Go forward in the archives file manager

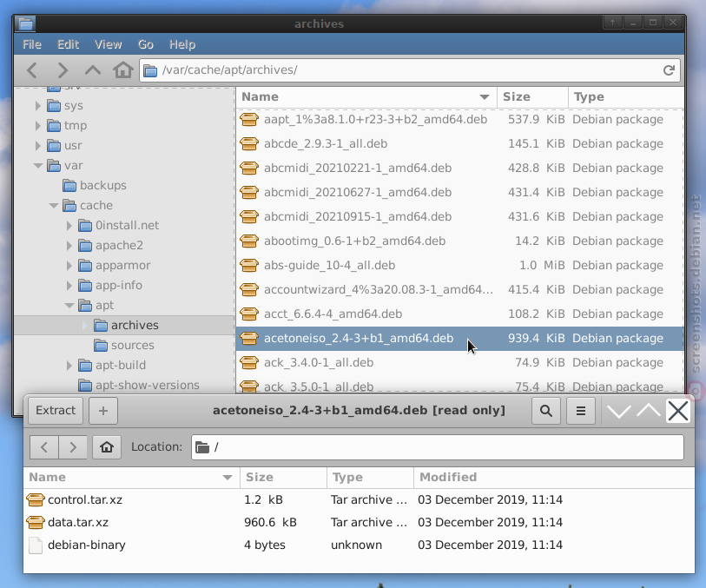coord(63,70)
